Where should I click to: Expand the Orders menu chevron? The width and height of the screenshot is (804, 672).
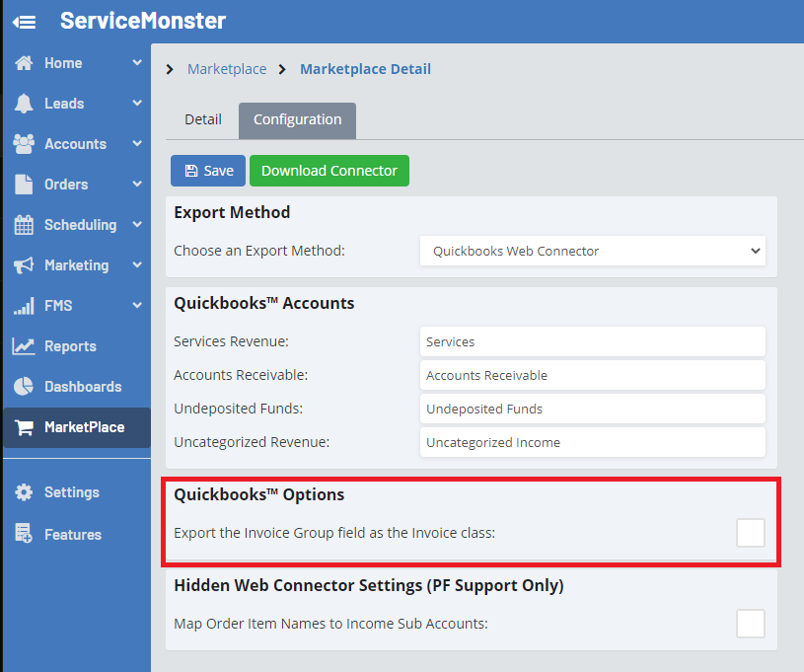pyautogui.click(x=137, y=185)
